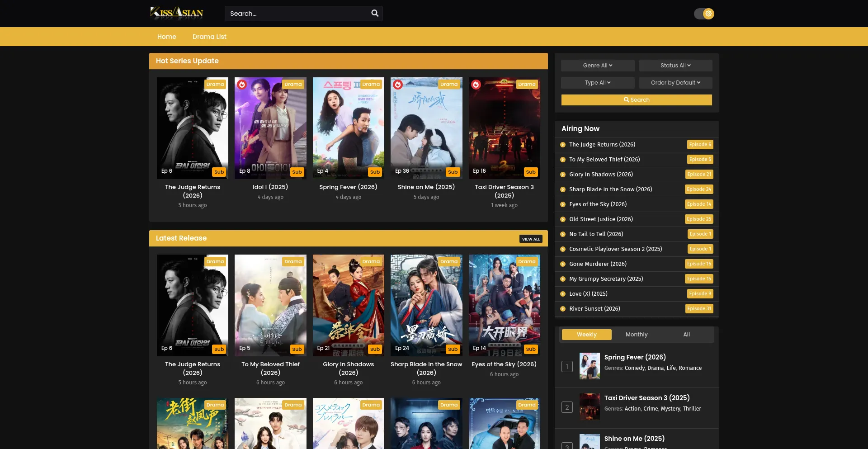Switch to the Monthly ranking tab
The height and width of the screenshot is (449, 868).
[x=637, y=335]
